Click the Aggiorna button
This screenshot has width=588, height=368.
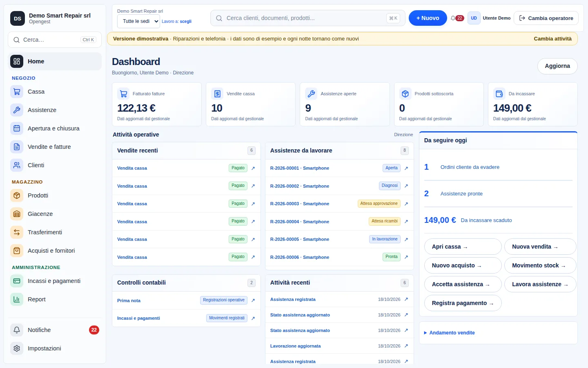tap(557, 66)
